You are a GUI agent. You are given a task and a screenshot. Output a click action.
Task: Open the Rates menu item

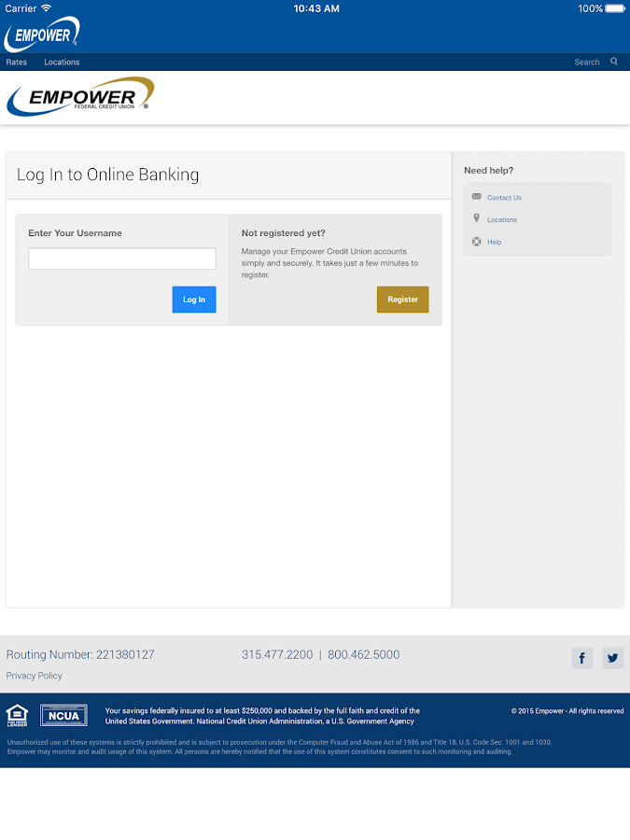[17, 63]
